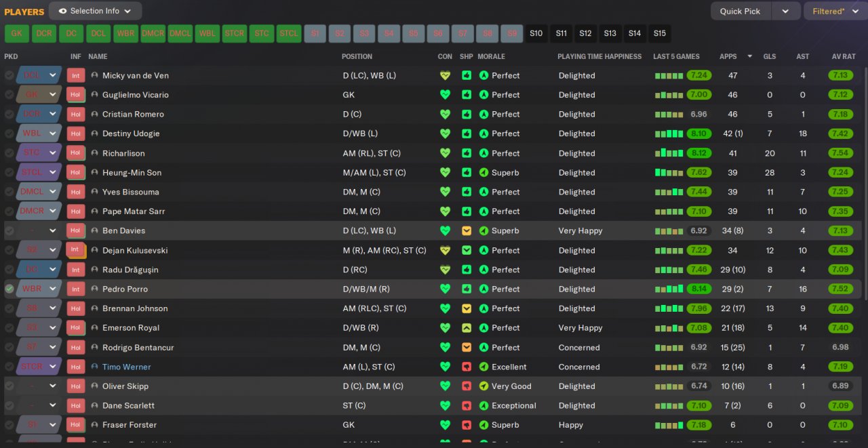The height and width of the screenshot is (448, 868).
Task: Click the morale icon in Dejan Kulusevski's row
Action: [x=484, y=250]
